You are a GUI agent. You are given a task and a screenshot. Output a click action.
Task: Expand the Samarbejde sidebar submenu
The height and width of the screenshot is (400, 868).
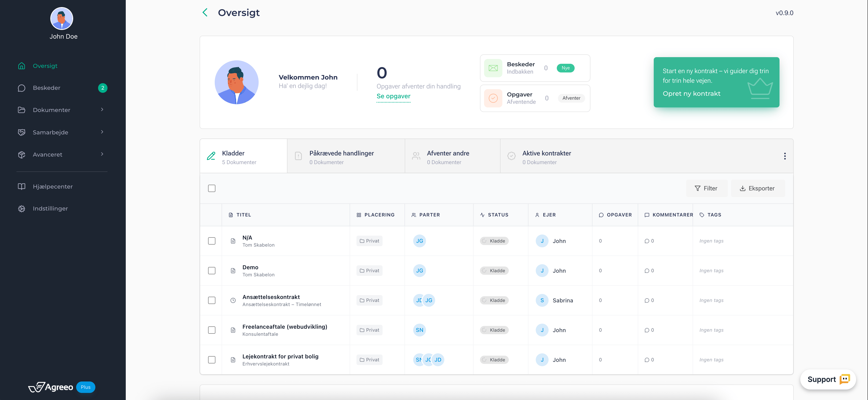point(102,132)
